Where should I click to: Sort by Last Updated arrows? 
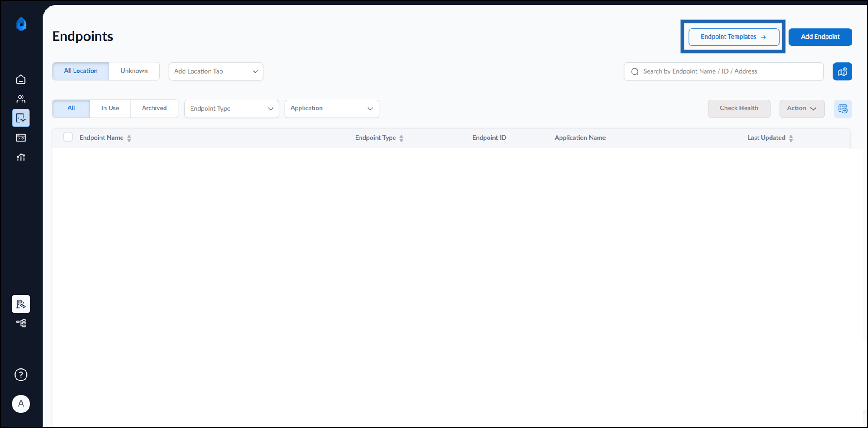791,138
